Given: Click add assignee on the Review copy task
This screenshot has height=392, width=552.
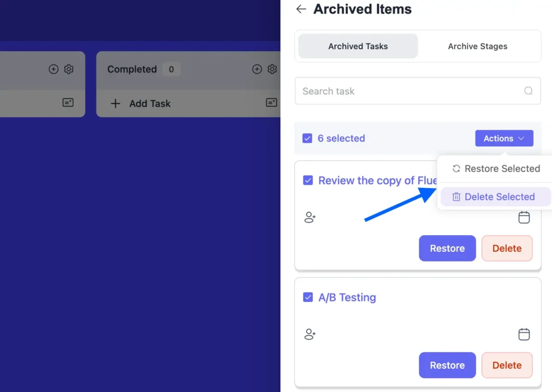Looking at the screenshot, I should 310,217.
